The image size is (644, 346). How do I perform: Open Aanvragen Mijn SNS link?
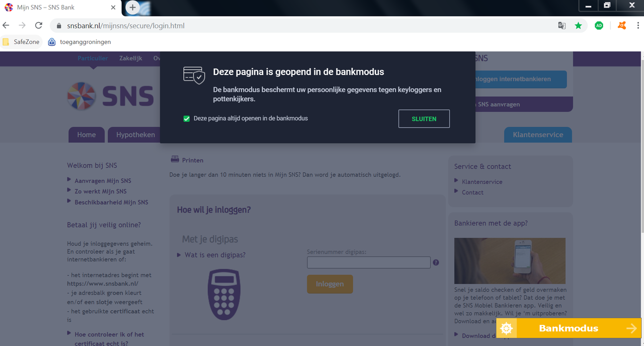point(103,181)
